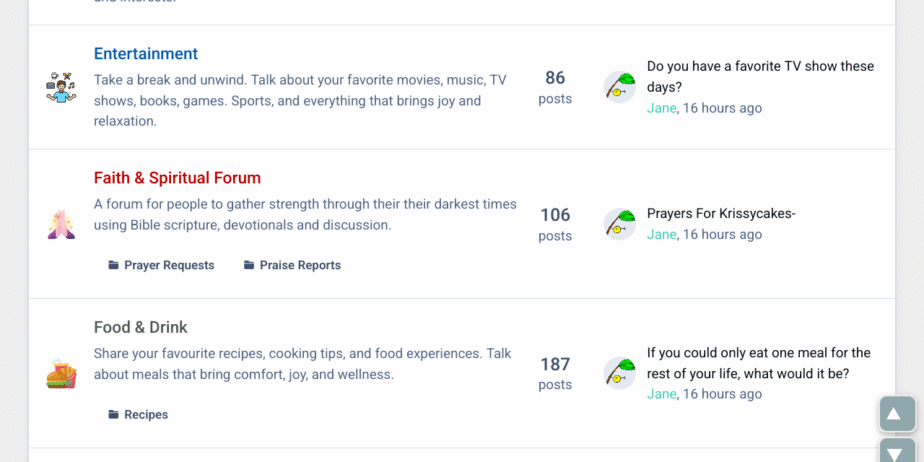Open the Praise Reports subforum
Image resolution: width=924 pixels, height=462 pixels.
click(x=300, y=265)
